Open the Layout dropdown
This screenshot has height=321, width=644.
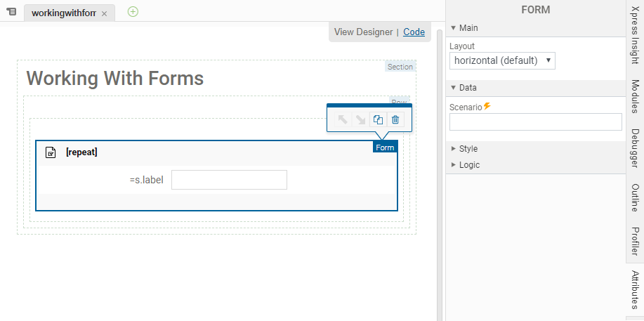502,60
